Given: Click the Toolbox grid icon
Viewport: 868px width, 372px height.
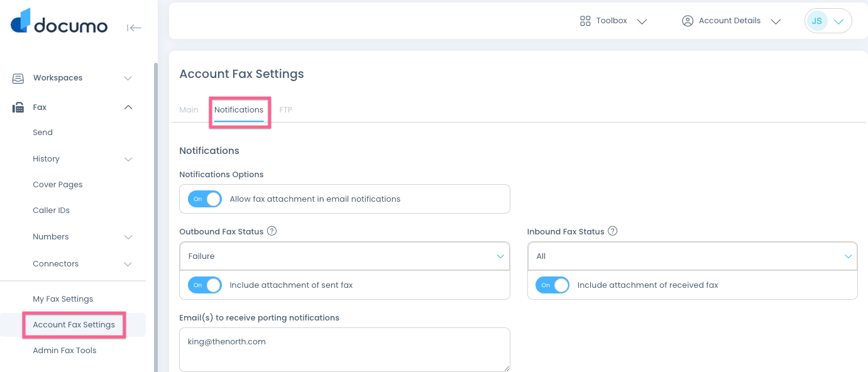Looking at the screenshot, I should pyautogui.click(x=585, y=21).
